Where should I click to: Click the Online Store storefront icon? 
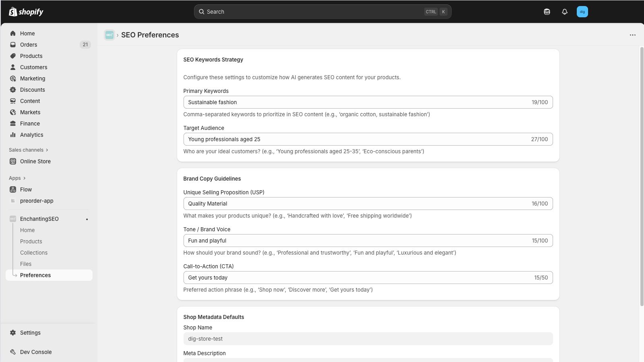(13, 161)
